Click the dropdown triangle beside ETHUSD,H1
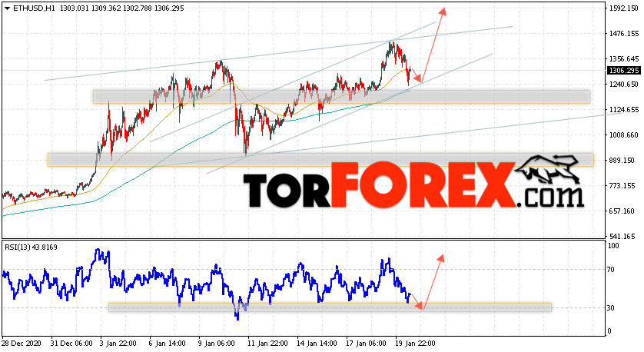Viewport: 644px width, 352px height. pyautogui.click(x=8, y=8)
